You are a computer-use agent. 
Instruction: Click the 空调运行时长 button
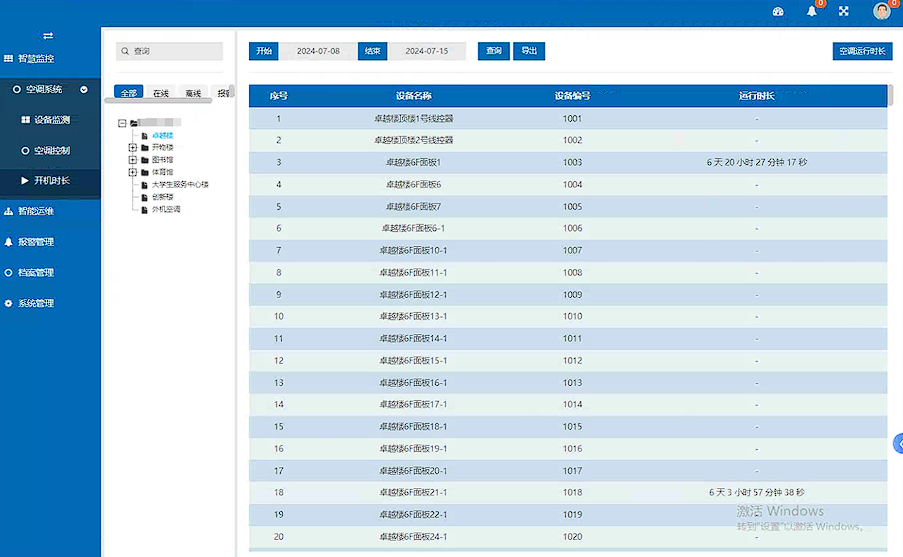pos(862,51)
